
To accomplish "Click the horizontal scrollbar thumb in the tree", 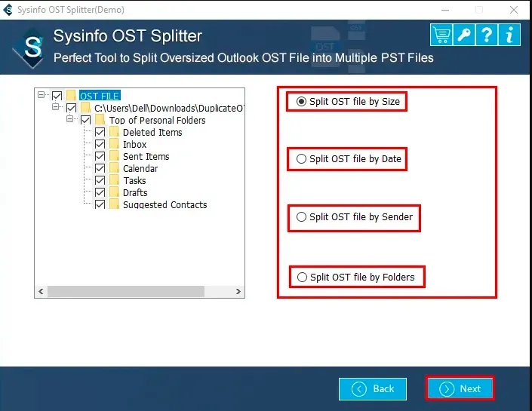I will (126, 291).
